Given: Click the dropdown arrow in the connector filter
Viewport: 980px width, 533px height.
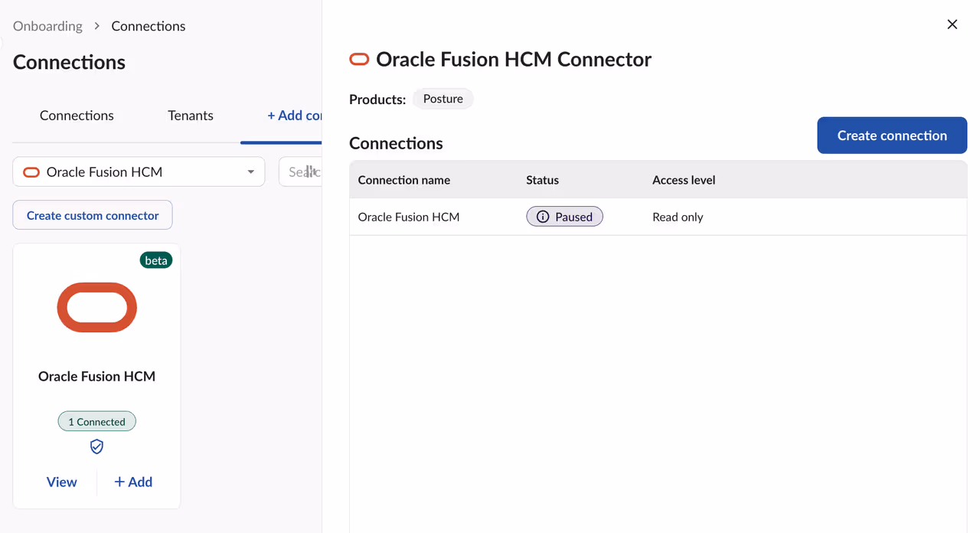Looking at the screenshot, I should [250, 172].
